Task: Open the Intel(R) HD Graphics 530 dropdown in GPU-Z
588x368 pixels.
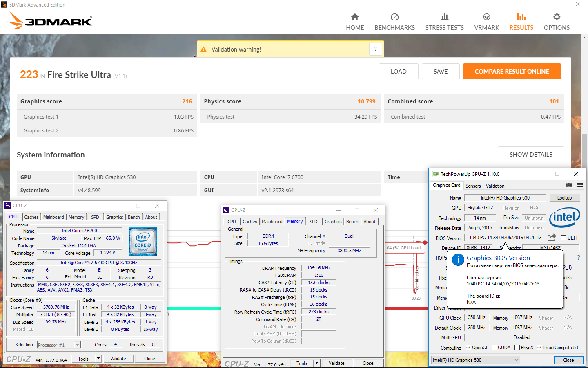Action: [476, 360]
